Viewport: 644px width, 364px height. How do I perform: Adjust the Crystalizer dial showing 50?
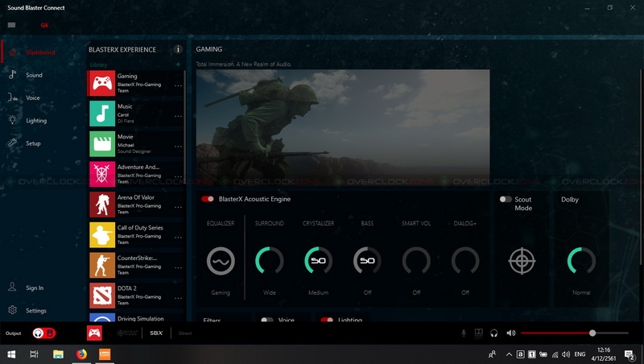click(318, 260)
